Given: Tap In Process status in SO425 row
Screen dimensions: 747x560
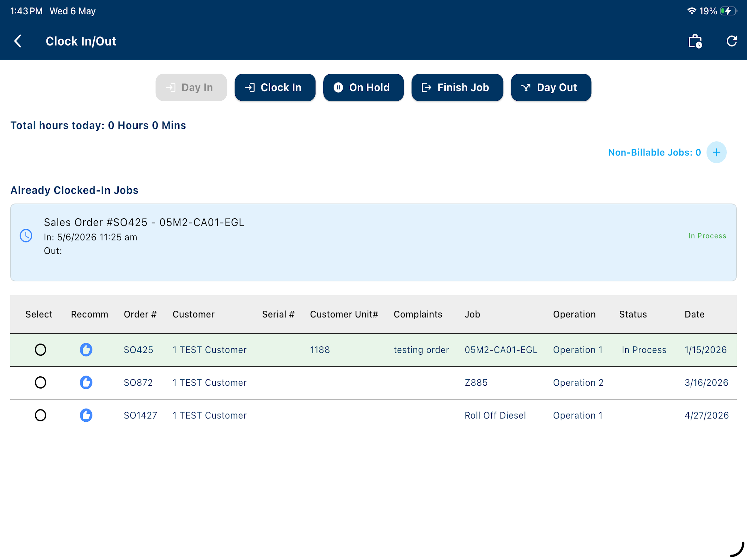Looking at the screenshot, I should [644, 350].
